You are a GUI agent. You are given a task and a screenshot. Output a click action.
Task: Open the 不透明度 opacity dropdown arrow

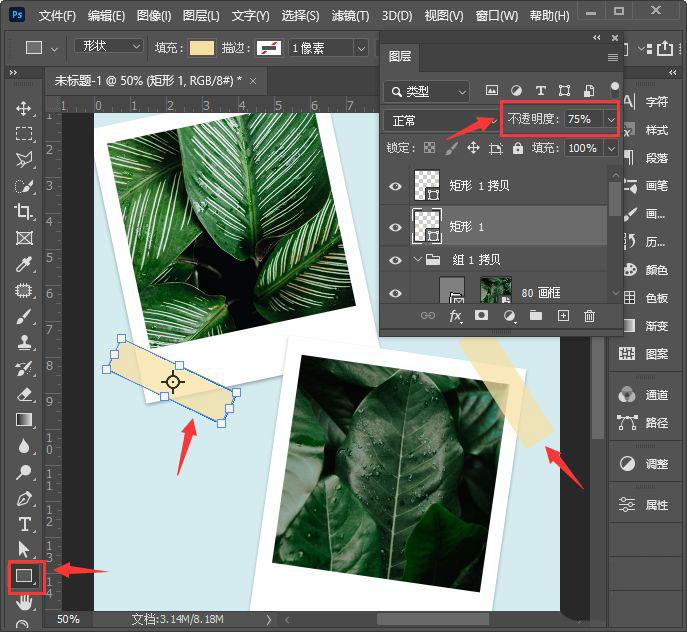tap(610, 120)
